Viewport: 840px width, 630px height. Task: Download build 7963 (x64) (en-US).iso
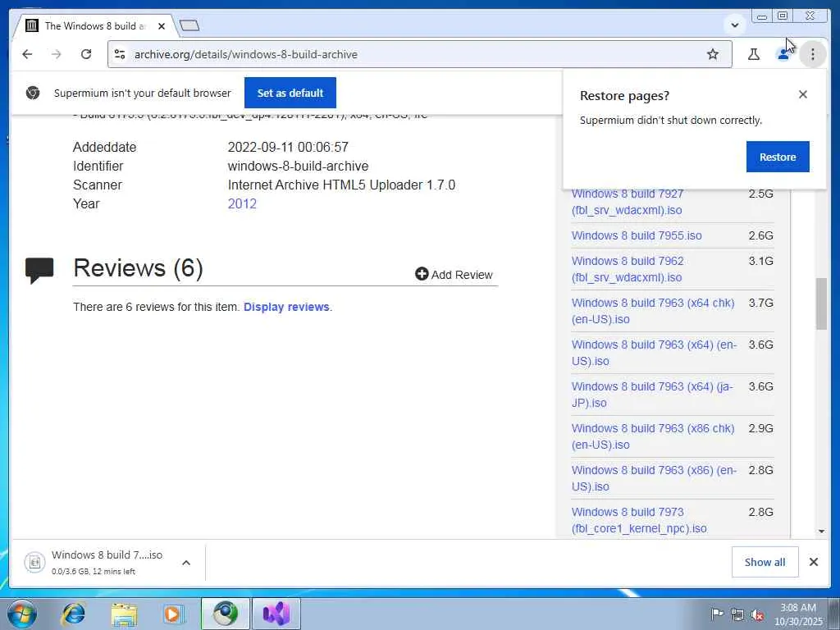pyautogui.click(x=654, y=353)
